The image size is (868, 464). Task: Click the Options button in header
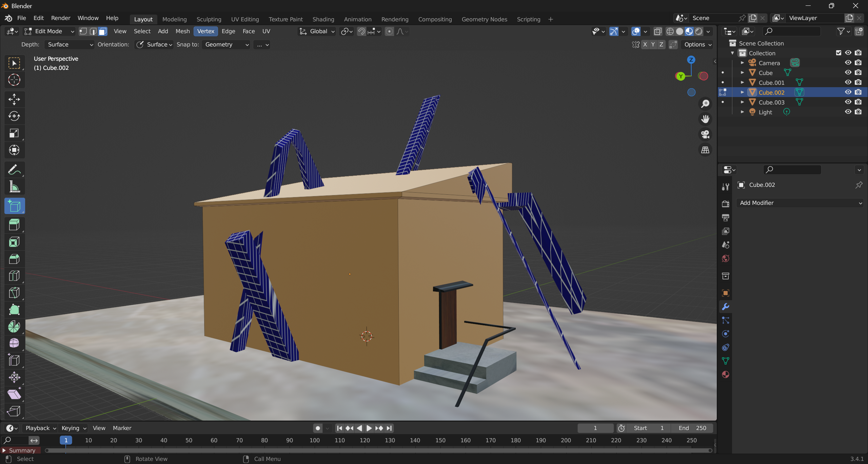click(x=697, y=44)
